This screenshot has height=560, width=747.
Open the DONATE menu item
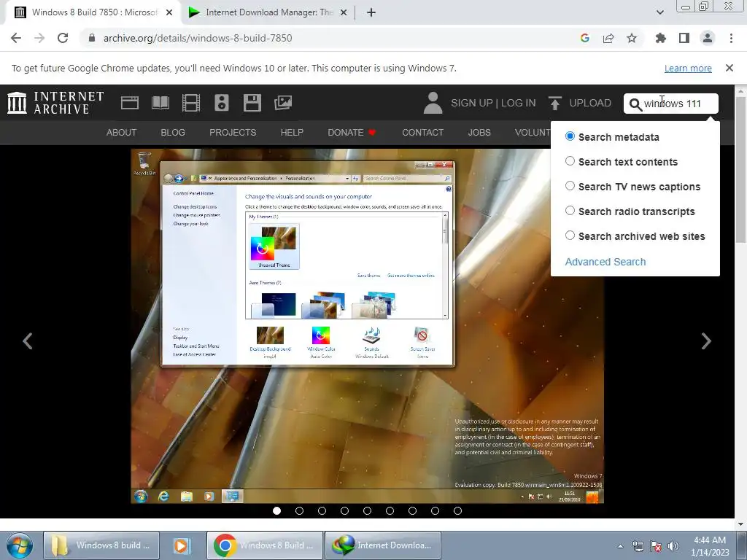[352, 133]
